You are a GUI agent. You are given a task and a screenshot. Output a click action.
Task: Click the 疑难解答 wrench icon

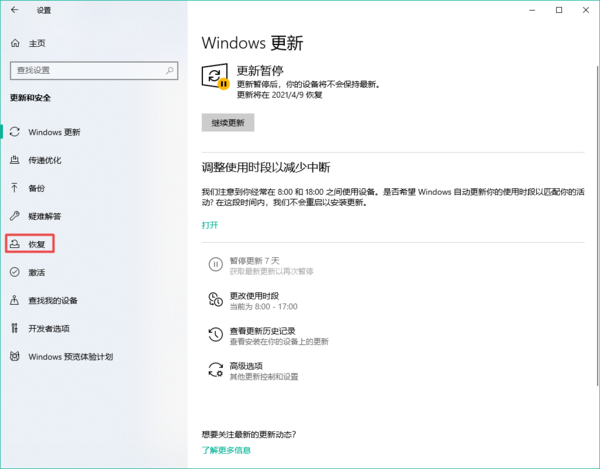coord(15,216)
